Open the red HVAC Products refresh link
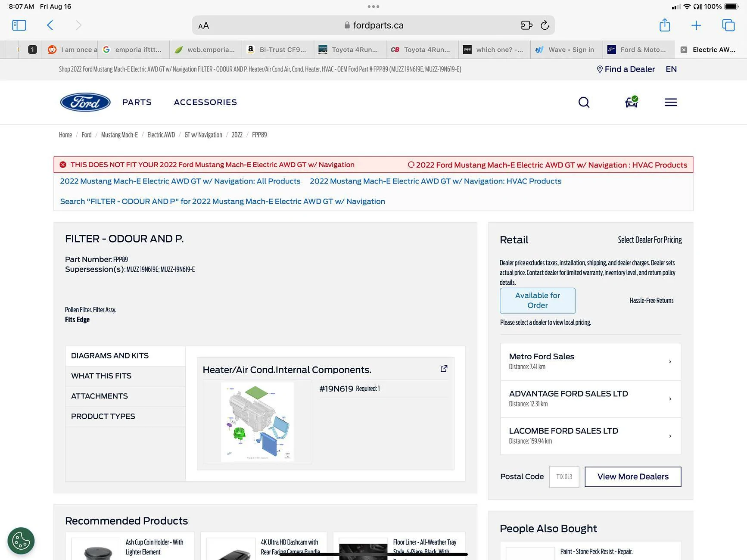This screenshot has height=560, width=747. point(547,165)
